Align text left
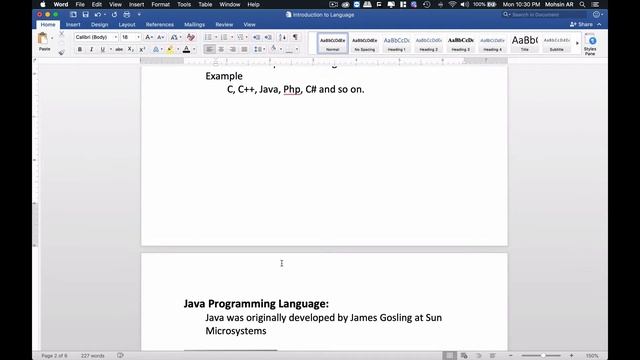Screen dimensions: 640x360 pyautogui.click(x=209, y=49)
